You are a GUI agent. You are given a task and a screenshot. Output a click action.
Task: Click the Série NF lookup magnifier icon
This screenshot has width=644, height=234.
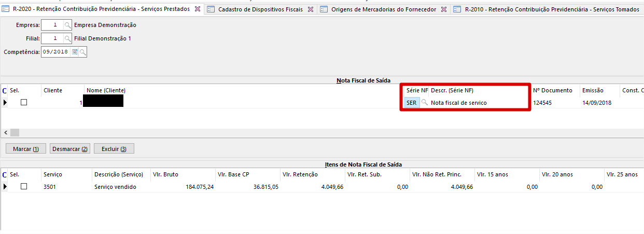[x=424, y=103]
